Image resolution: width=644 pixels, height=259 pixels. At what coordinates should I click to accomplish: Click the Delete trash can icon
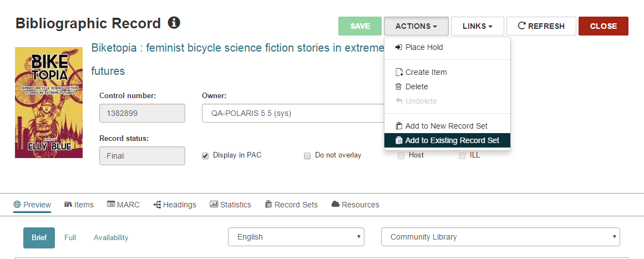(x=398, y=87)
